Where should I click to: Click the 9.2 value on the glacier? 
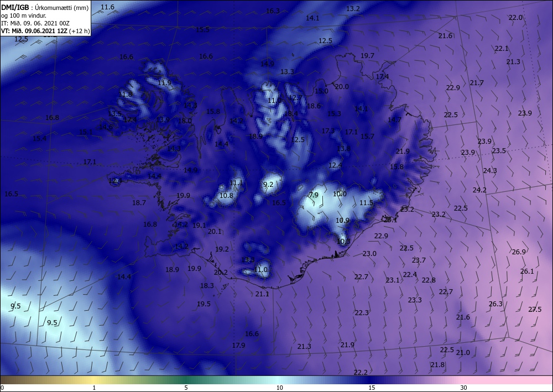coord(268,184)
